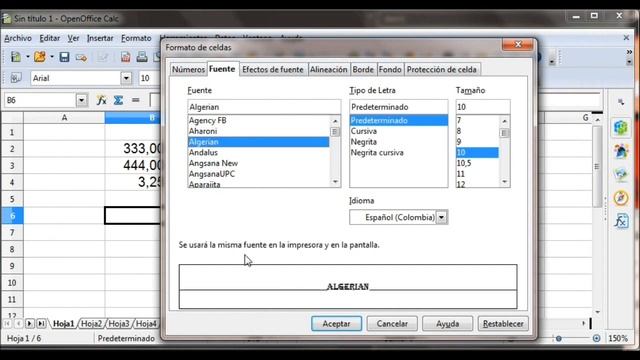Click the New spreadsheet icon
The height and width of the screenshot is (360, 640).
click(16, 57)
